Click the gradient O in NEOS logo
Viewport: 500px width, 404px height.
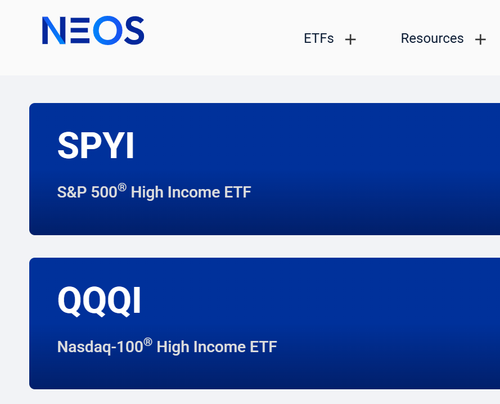point(108,30)
